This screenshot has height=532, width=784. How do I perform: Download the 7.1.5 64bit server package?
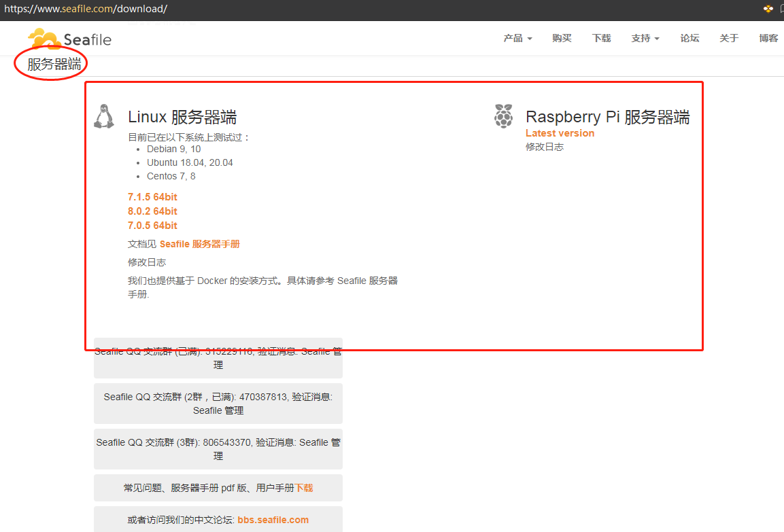point(152,197)
